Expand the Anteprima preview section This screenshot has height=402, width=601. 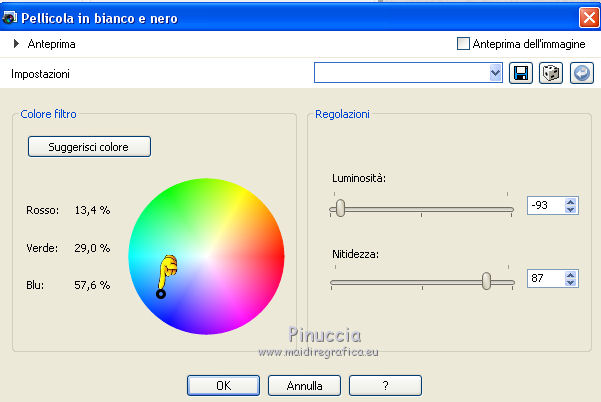point(17,44)
